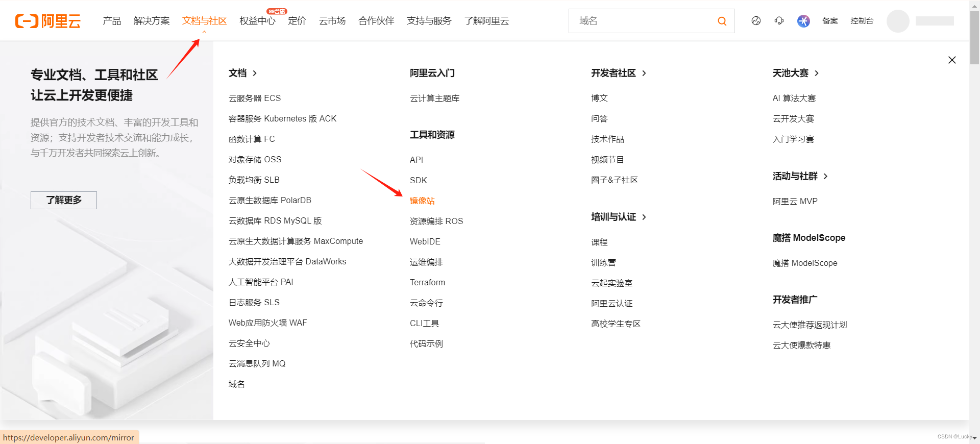The width and height of the screenshot is (980, 444).
Task: Click the orange search magnifier icon
Action: (x=722, y=21)
